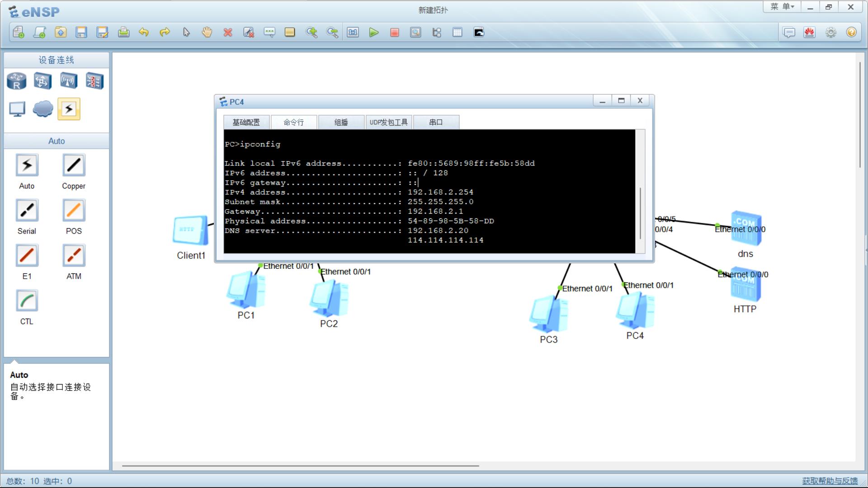Select the Cloud device category icon
This screenshot has width=868, height=488.
(43, 109)
